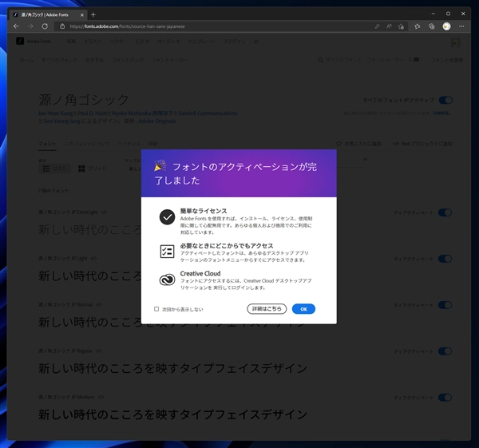Close the Adobe Fonts browser tab
The height and width of the screenshot is (448, 479).
[x=82, y=14]
